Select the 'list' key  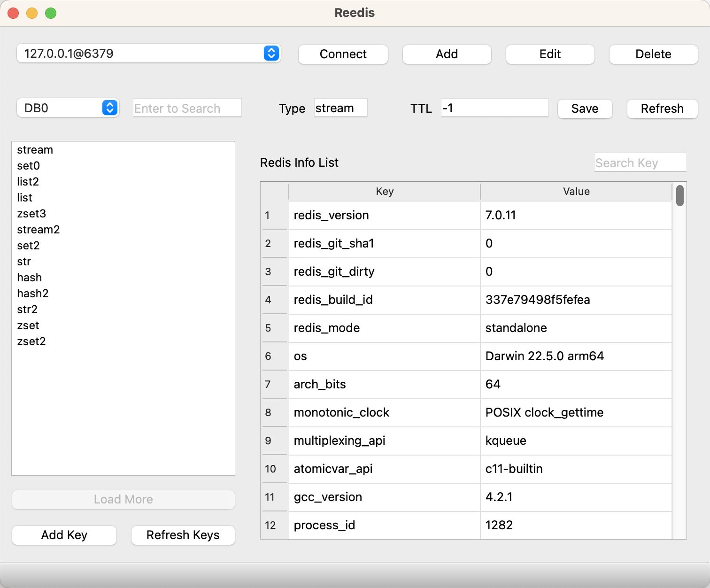pyautogui.click(x=123, y=198)
